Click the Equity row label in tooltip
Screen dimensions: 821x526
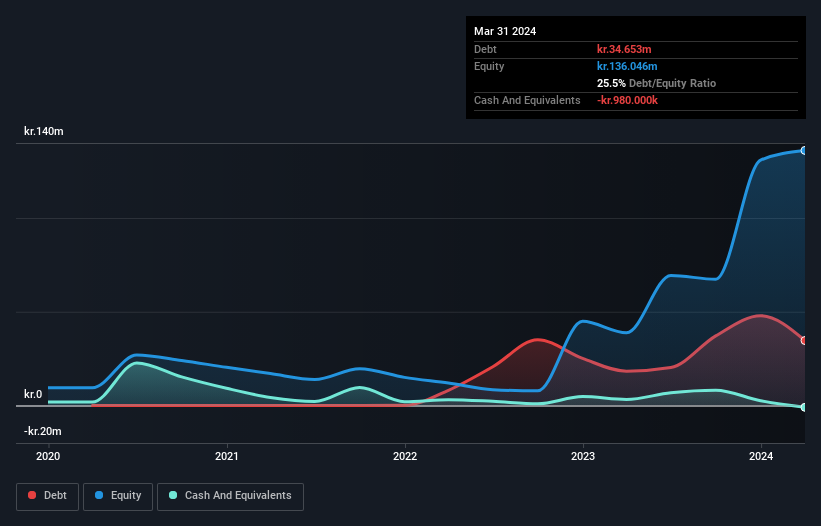pos(489,66)
